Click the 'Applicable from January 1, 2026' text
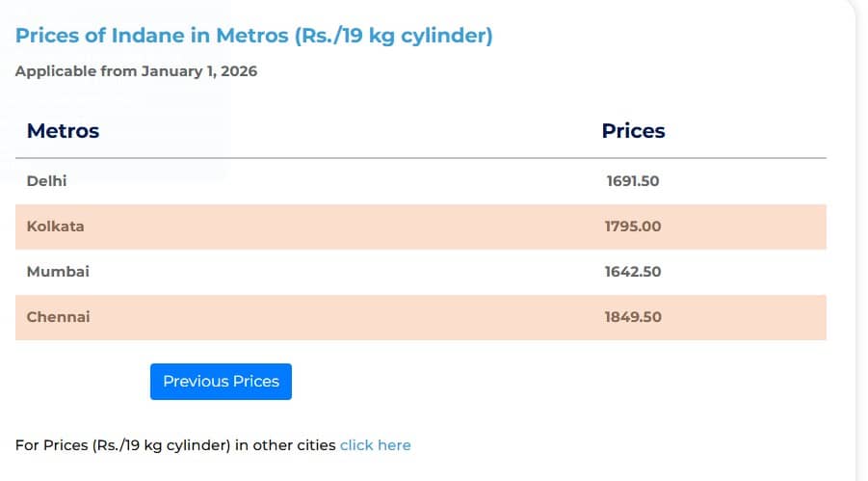This screenshot has height=481, width=868. (x=136, y=71)
